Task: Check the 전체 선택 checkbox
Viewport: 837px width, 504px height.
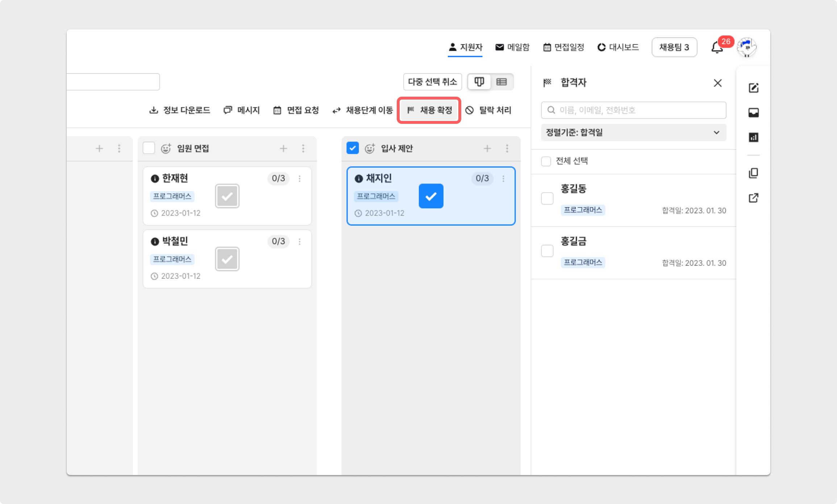Action: pos(546,161)
